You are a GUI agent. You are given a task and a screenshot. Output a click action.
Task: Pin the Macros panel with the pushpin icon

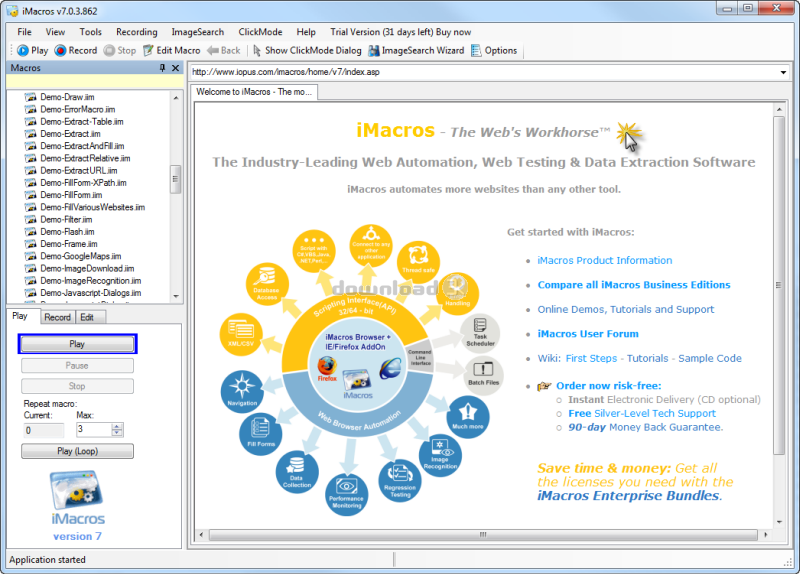point(162,68)
